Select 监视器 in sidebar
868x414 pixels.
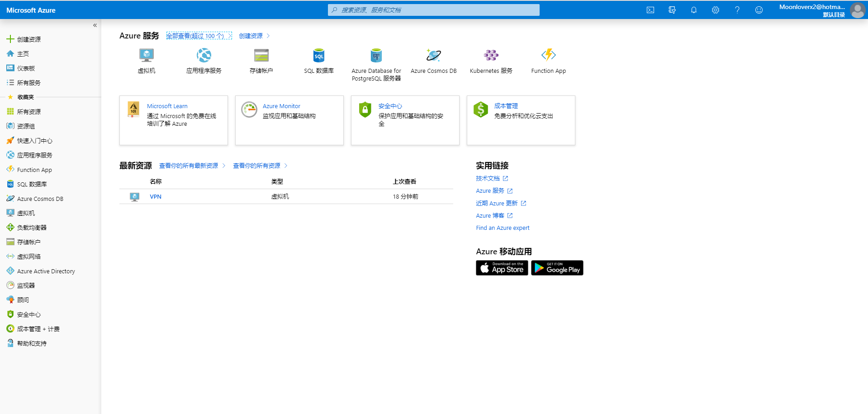(x=26, y=286)
